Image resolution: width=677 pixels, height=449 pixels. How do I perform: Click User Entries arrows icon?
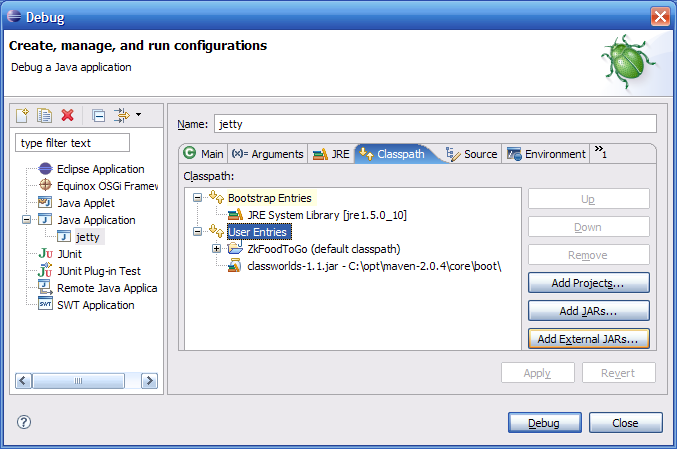216,231
